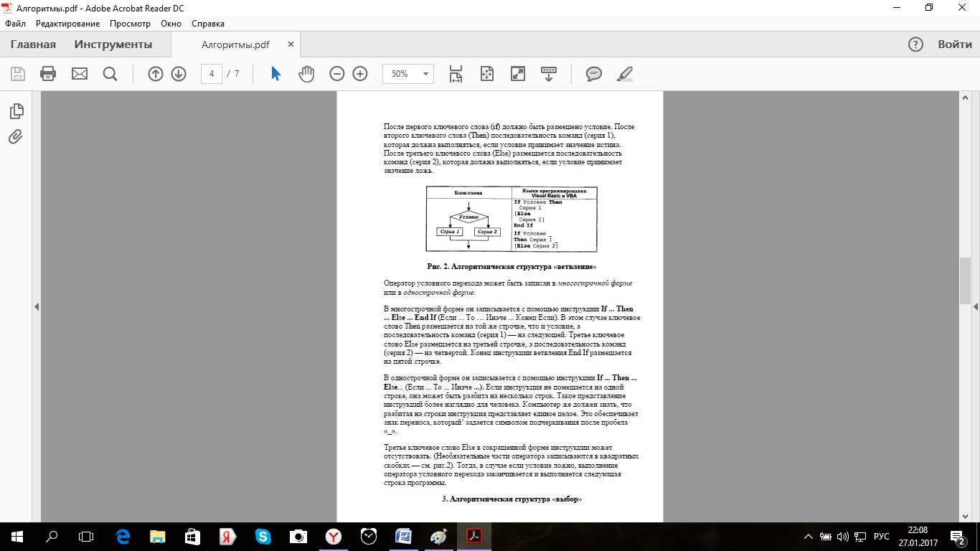Viewport: 980px width, 551px height.
Task: Activate the Hand pan tool
Action: pos(306,74)
